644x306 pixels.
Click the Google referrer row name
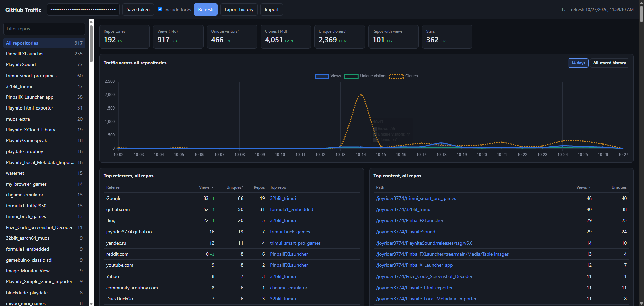click(x=114, y=198)
